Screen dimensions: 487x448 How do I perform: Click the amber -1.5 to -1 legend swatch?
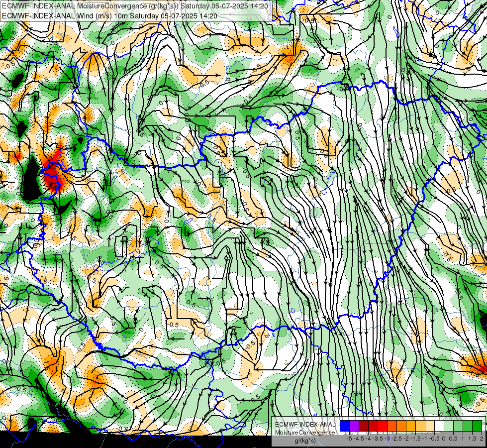click(x=411, y=426)
